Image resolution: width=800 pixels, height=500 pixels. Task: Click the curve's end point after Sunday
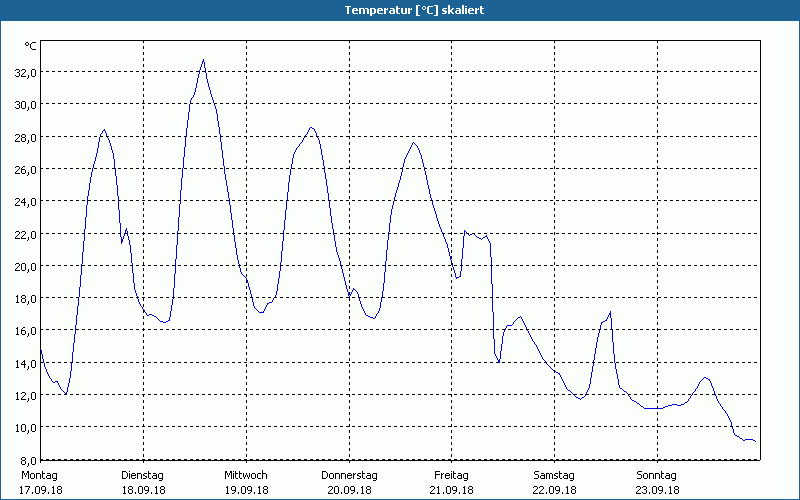(756, 443)
